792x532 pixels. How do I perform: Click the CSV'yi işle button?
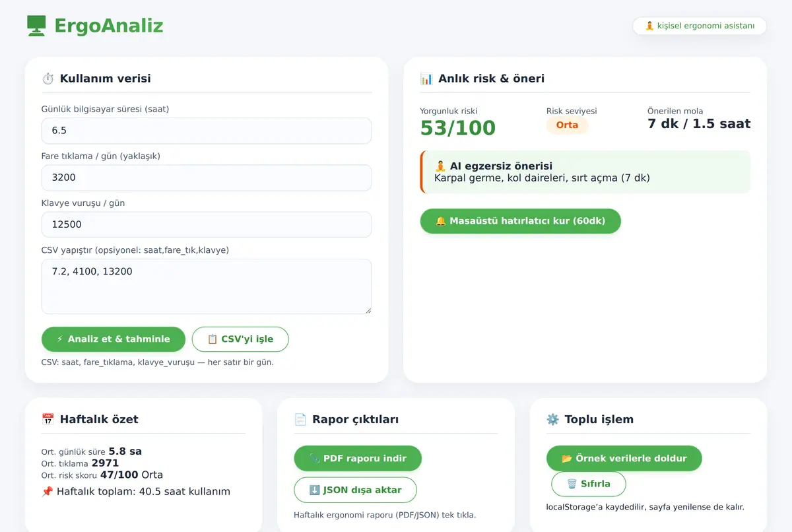tap(240, 339)
